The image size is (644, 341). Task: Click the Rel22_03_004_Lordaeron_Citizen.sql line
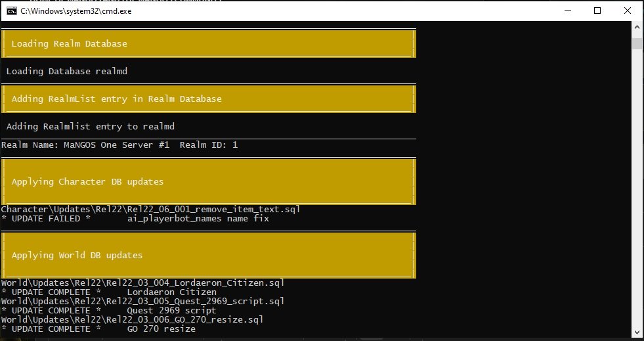143,283
